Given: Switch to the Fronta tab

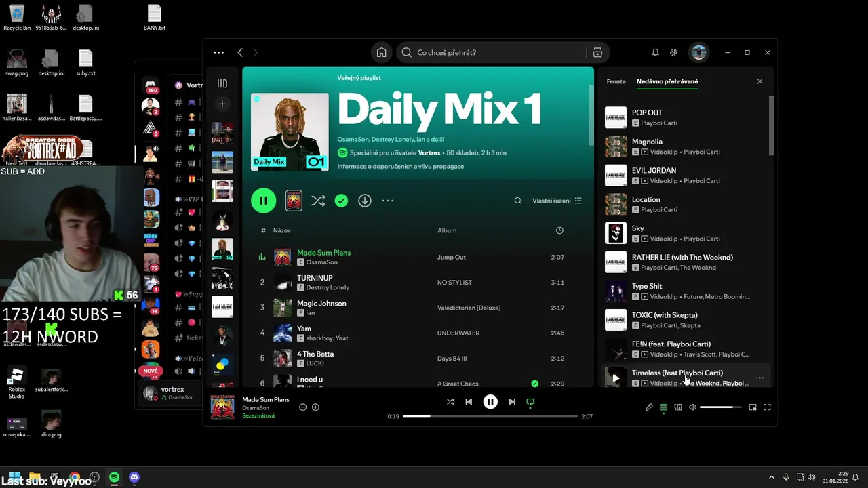Looking at the screenshot, I should tap(616, 81).
